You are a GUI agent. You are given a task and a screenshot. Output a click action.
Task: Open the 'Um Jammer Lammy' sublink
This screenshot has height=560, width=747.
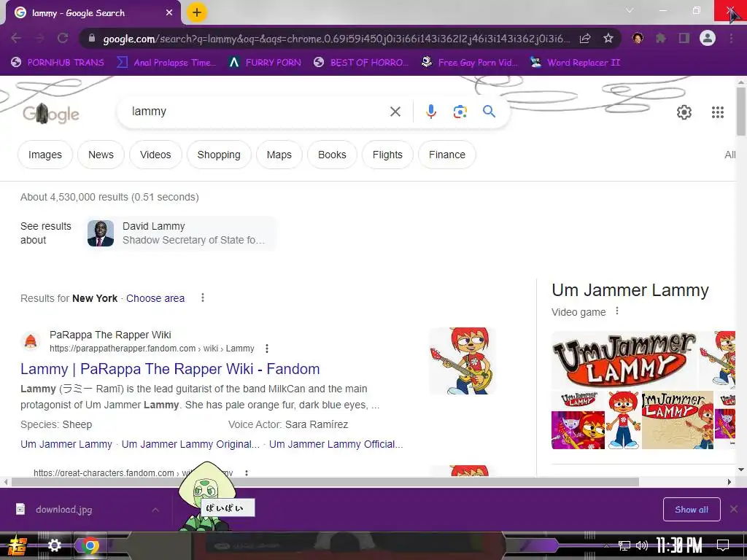coord(66,444)
